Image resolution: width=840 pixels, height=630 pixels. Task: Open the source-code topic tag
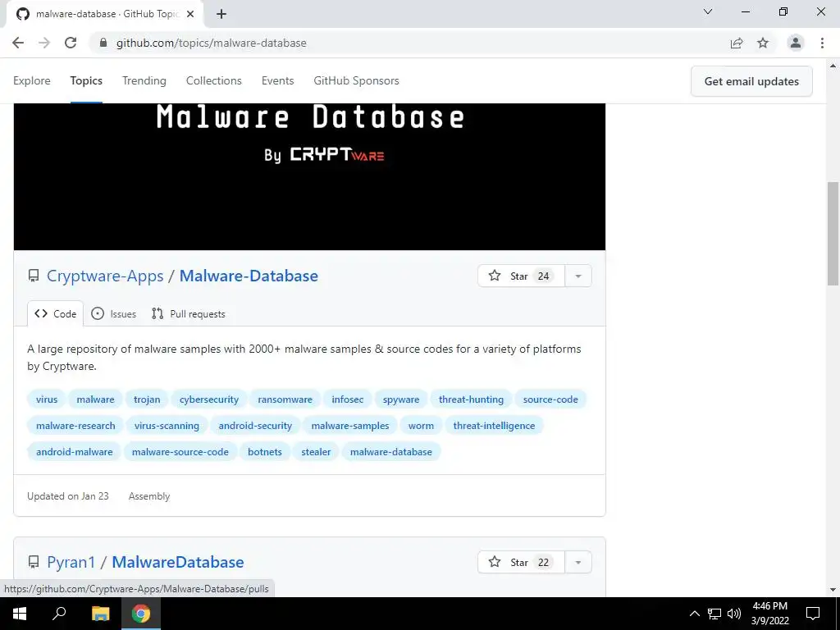coord(550,399)
